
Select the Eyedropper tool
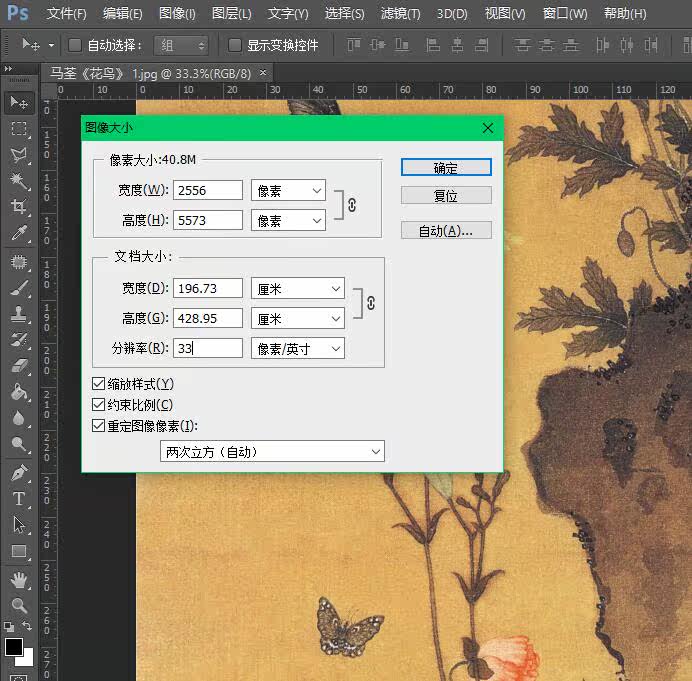(19, 233)
